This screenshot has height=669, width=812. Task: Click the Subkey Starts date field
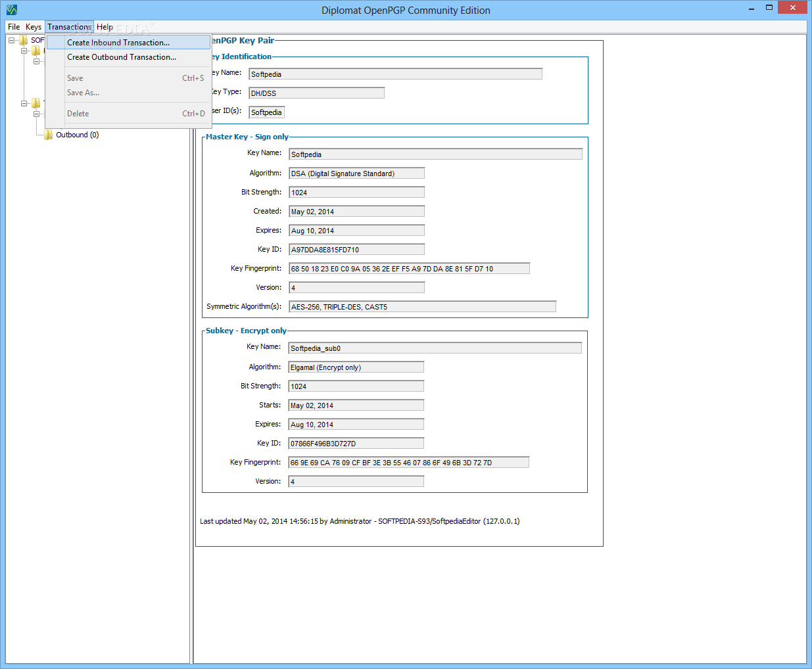coord(356,405)
